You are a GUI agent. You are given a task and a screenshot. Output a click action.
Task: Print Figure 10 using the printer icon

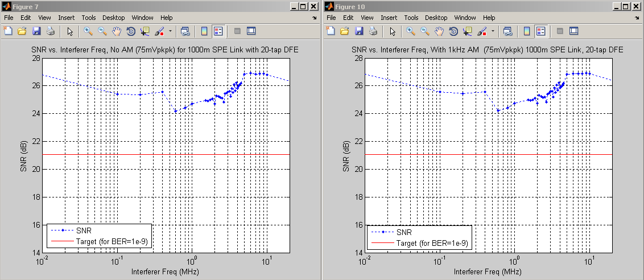(373, 31)
